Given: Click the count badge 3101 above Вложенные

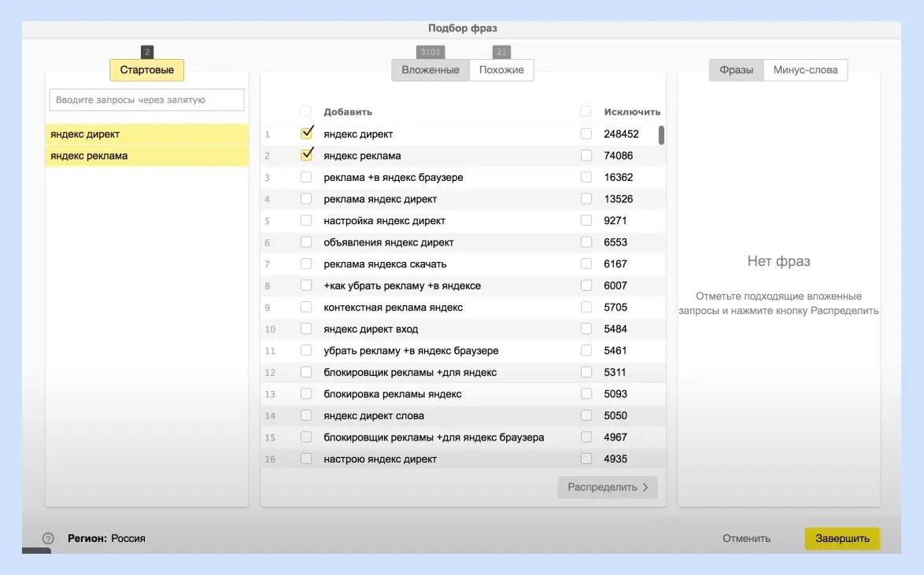Looking at the screenshot, I should 431,52.
